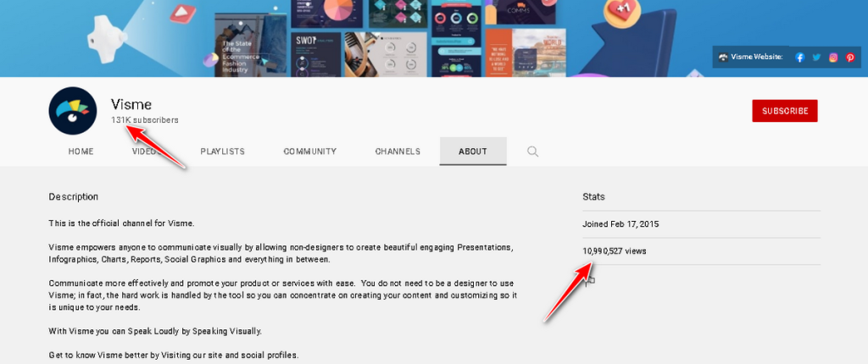Open the Pinterest icon link

click(x=850, y=58)
